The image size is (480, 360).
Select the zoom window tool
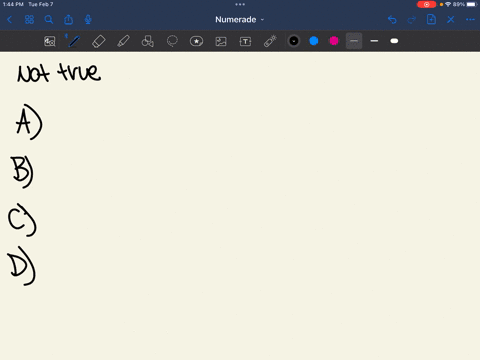[x=50, y=41]
